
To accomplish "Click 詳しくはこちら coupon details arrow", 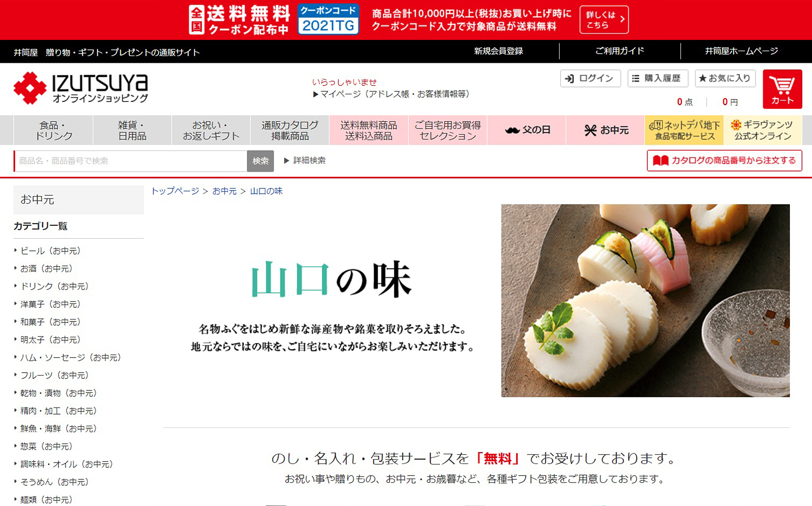I will point(604,20).
